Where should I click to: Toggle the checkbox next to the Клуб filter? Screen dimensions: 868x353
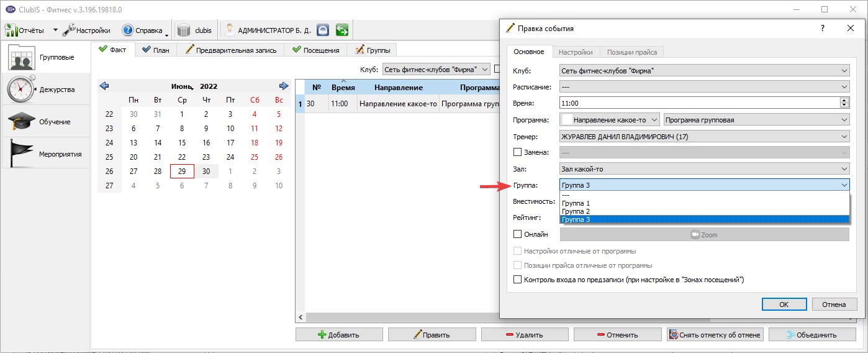point(497,69)
